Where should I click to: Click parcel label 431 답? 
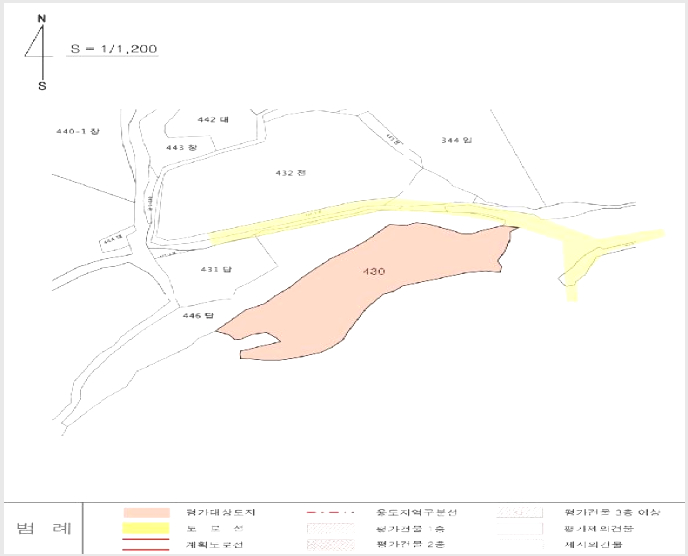[x=216, y=269]
